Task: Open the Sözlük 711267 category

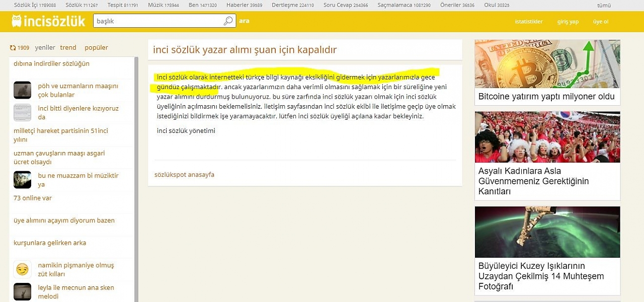Action: [x=82, y=5]
